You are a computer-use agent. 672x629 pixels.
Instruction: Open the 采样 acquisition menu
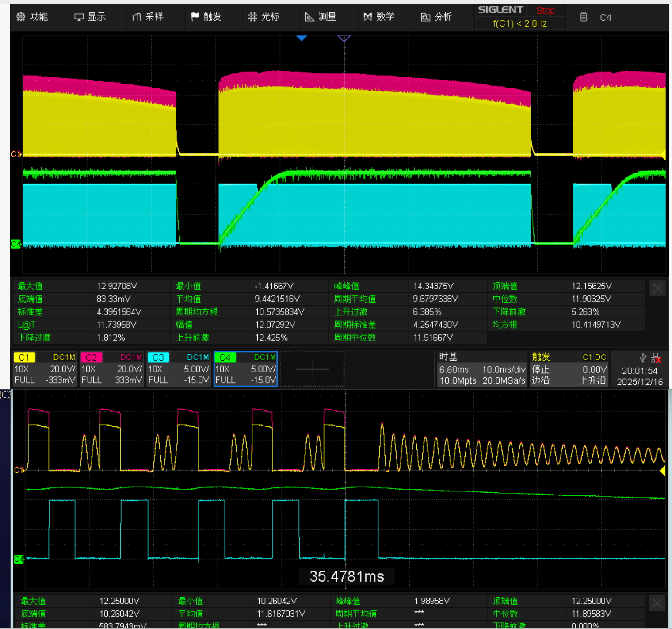pos(148,17)
